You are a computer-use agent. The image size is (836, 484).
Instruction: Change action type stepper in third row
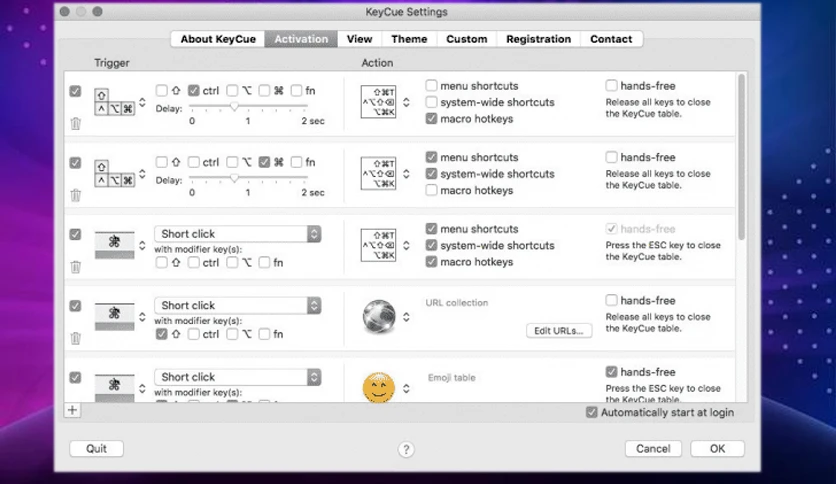(x=406, y=245)
